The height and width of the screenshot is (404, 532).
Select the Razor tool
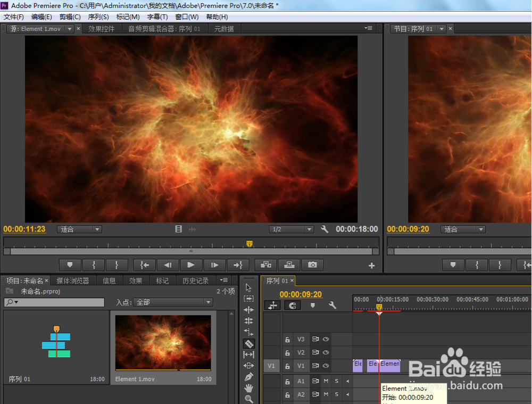248,343
